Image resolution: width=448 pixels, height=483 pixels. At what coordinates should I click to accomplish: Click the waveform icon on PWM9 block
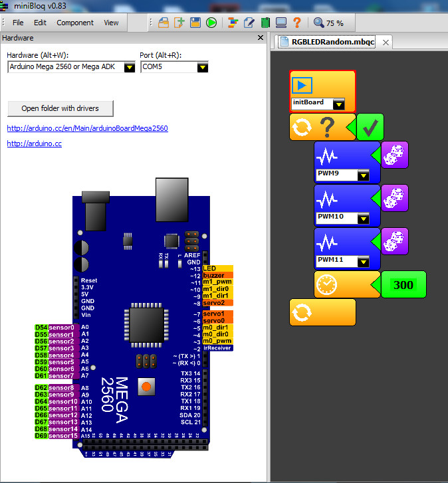[x=327, y=157]
